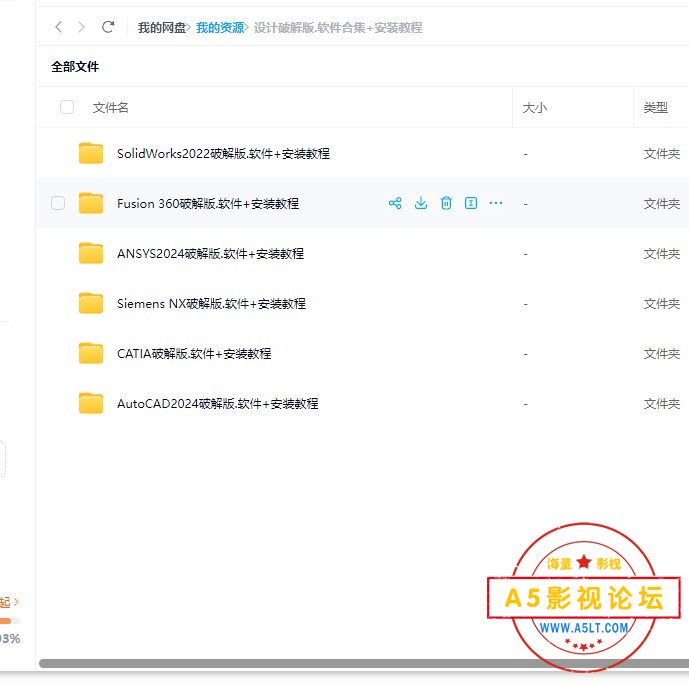Click 文件夹 type cell of CATIA row

pyautogui.click(x=662, y=354)
